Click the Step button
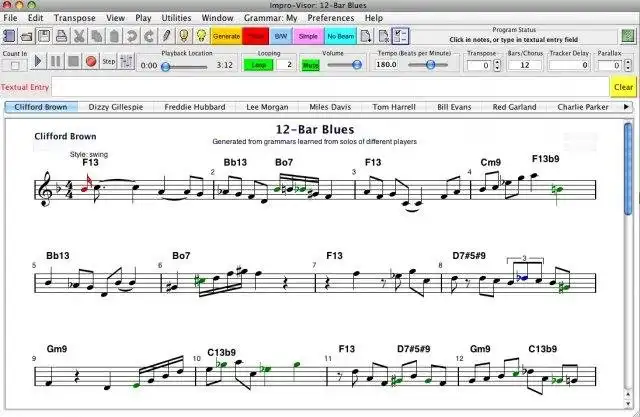 point(109,61)
